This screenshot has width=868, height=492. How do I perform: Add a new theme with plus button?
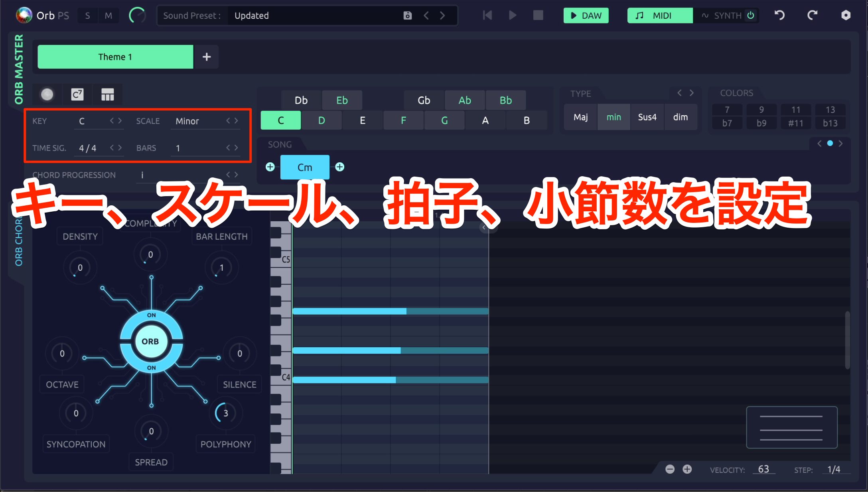(206, 57)
